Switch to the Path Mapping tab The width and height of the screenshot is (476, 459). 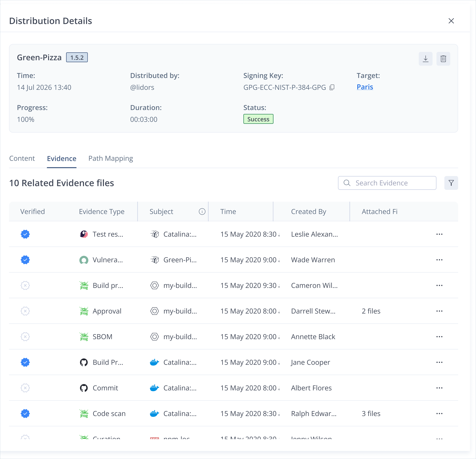(111, 158)
